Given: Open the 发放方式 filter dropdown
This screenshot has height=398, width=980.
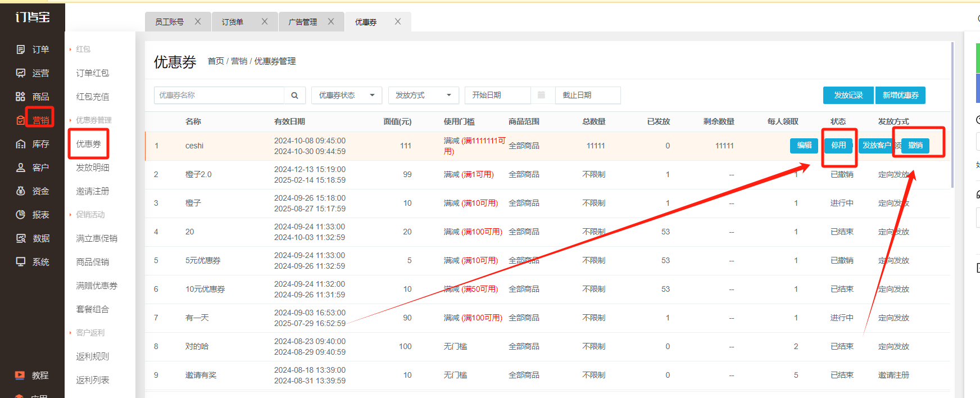Looking at the screenshot, I should point(424,96).
